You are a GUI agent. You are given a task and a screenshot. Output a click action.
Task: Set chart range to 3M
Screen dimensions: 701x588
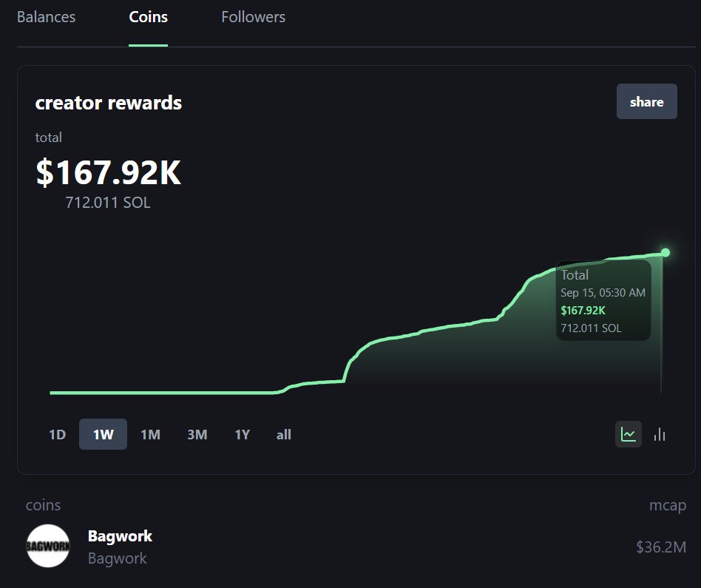(197, 434)
